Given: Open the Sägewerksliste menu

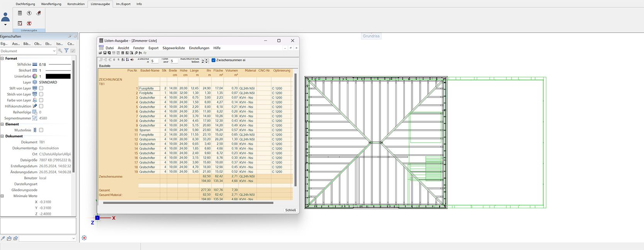Looking at the screenshot, I should point(173,48).
